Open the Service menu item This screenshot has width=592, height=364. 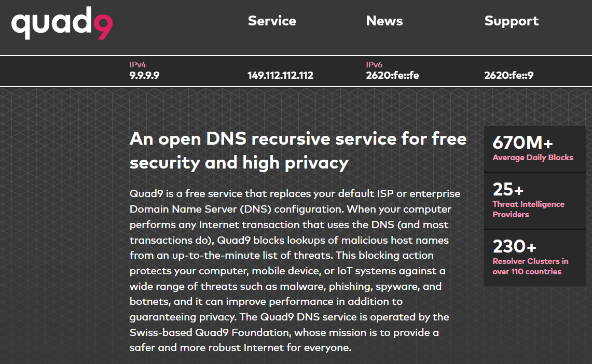[x=272, y=21]
